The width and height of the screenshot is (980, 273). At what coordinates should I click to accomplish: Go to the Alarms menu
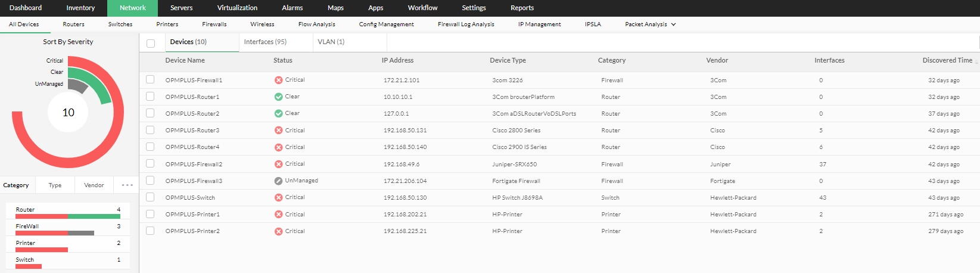(292, 8)
